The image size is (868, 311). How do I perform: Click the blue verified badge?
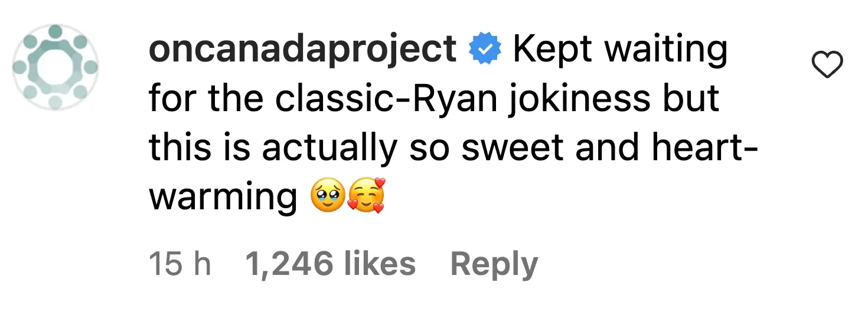(x=485, y=50)
